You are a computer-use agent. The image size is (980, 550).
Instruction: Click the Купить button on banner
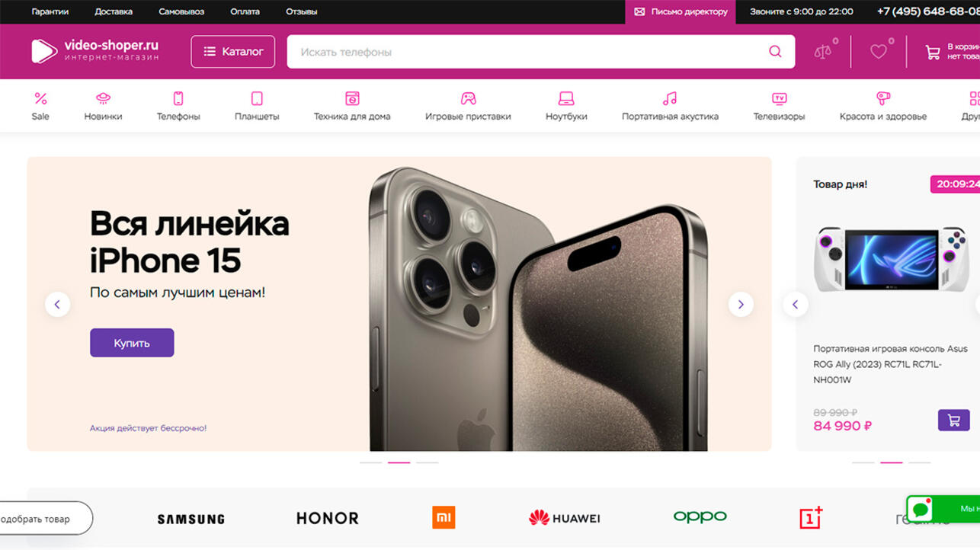coord(132,343)
